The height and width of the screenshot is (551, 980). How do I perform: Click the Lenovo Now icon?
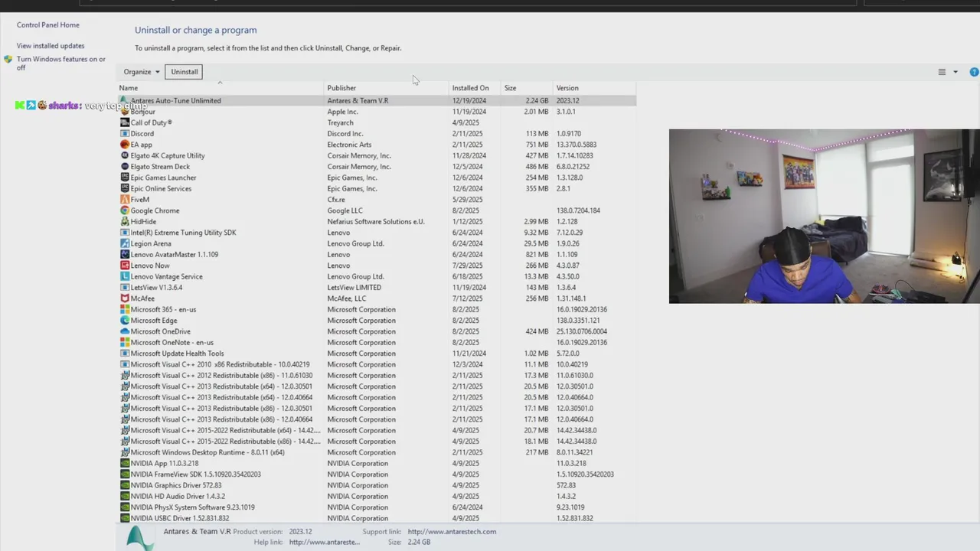[125, 266]
